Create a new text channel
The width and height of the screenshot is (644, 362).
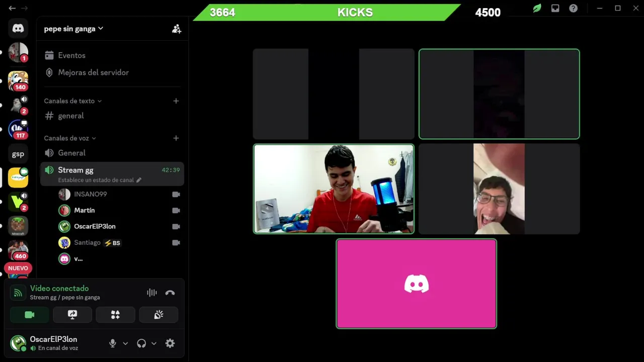[x=176, y=101]
